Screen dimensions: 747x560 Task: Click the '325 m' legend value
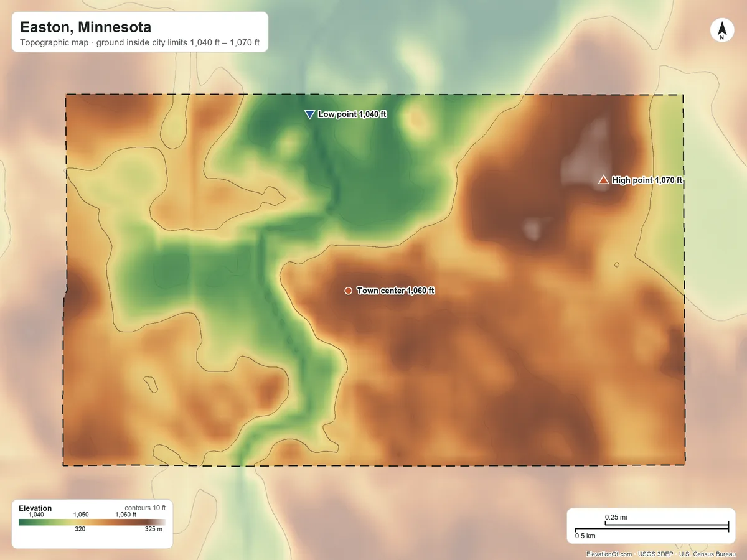click(x=154, y=530)
